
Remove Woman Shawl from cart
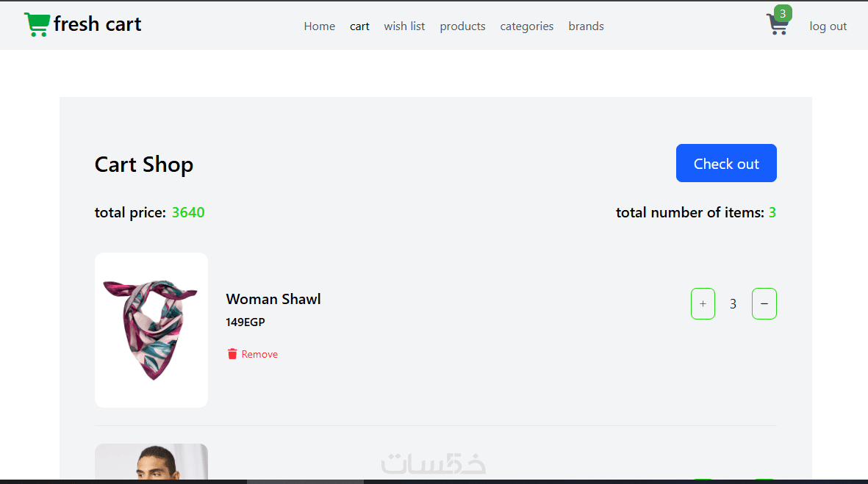[252, 354]
